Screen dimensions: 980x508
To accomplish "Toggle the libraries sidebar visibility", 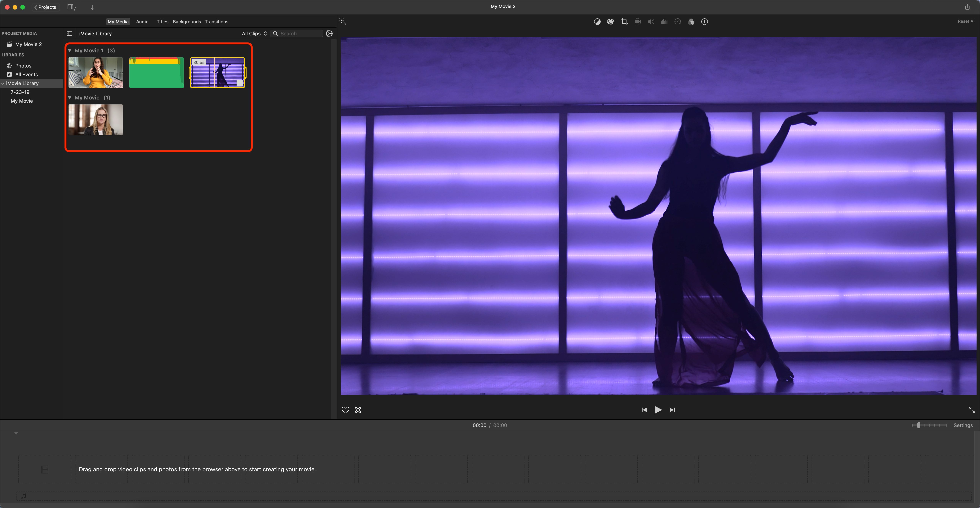I will point(70,33).
